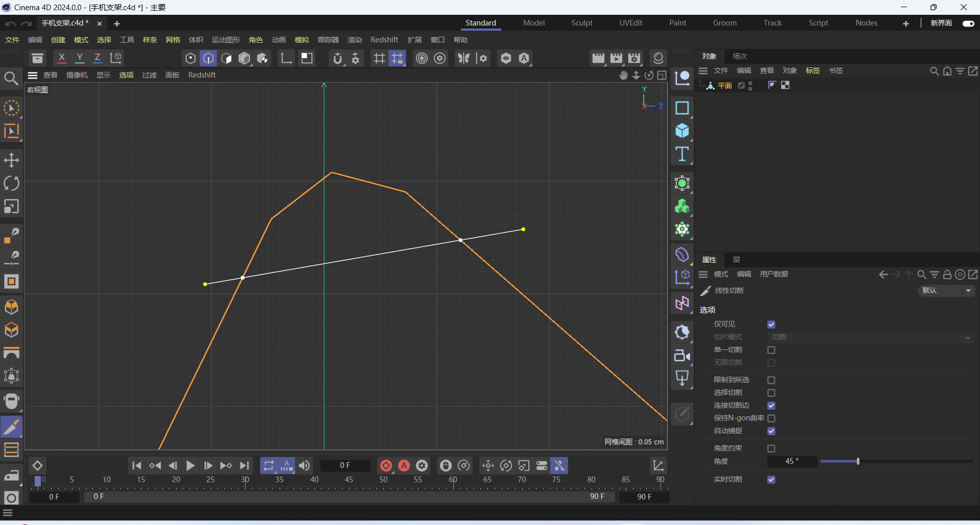The height and width of the screenshot is (525, 980).
Task: Toggle the 新界面 switch
Action: (x=968, y=23)
